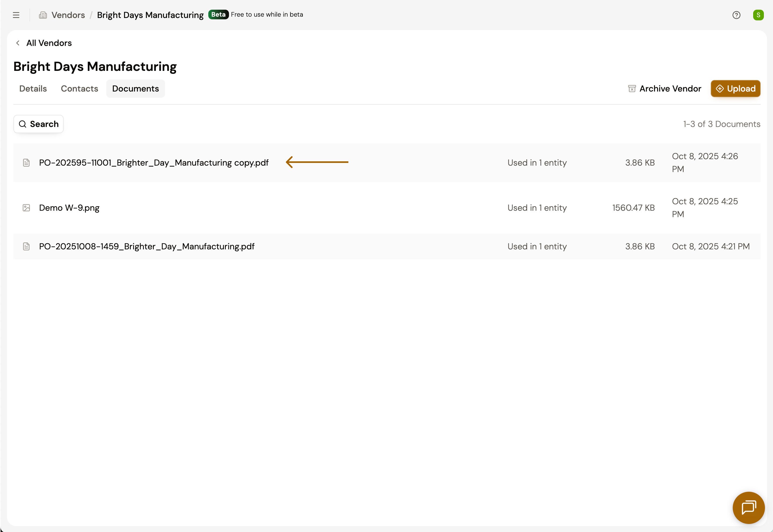Open the hamburger sidebar menu icon

point(16,15)
